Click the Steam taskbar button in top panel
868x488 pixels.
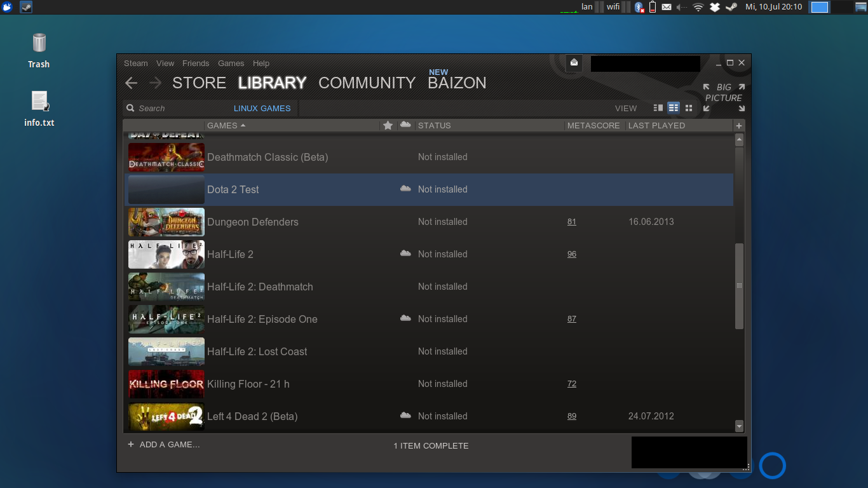point(26,7)
